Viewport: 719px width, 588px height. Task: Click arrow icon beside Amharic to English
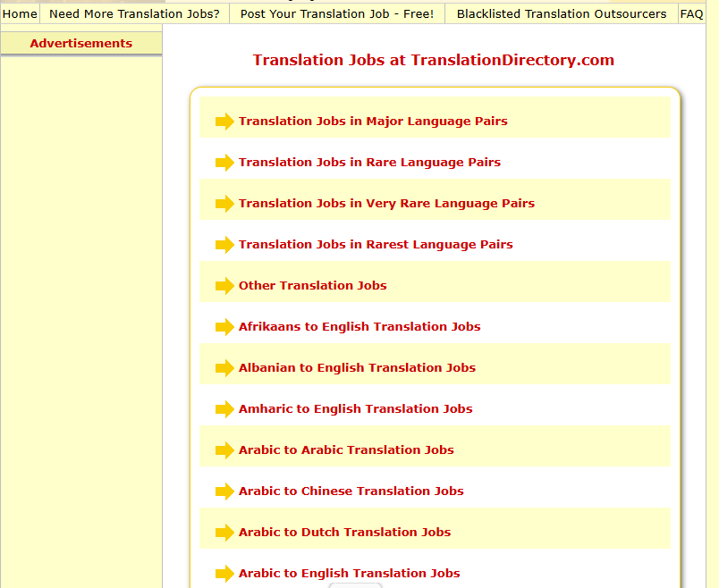point(224,409)
